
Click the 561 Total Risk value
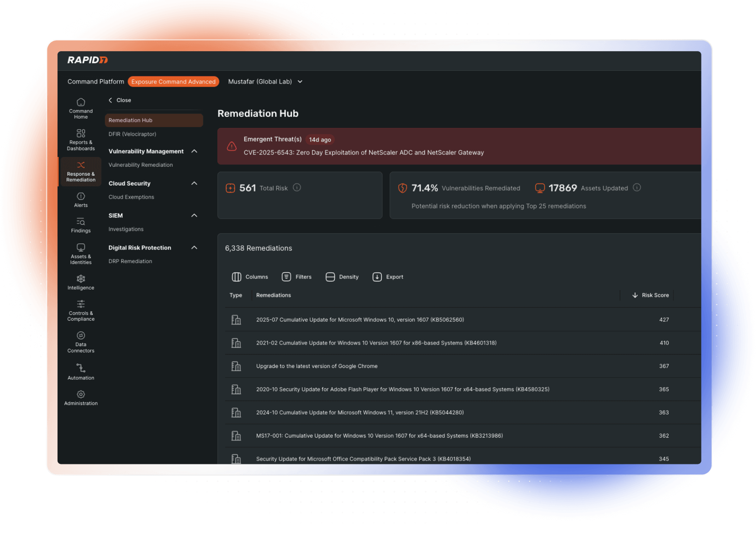[247, 188]
